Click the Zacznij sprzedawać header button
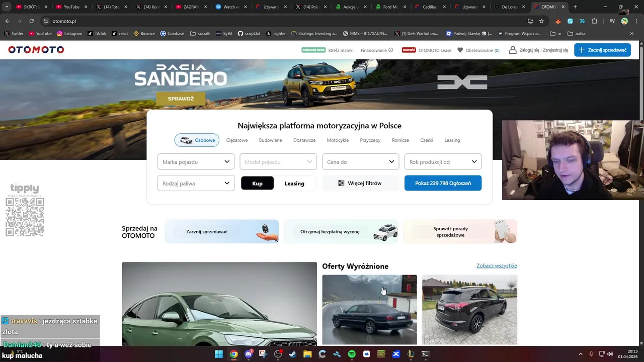This screenshot has height=362, width=644. pyautogui.click(x=602, y=50)
